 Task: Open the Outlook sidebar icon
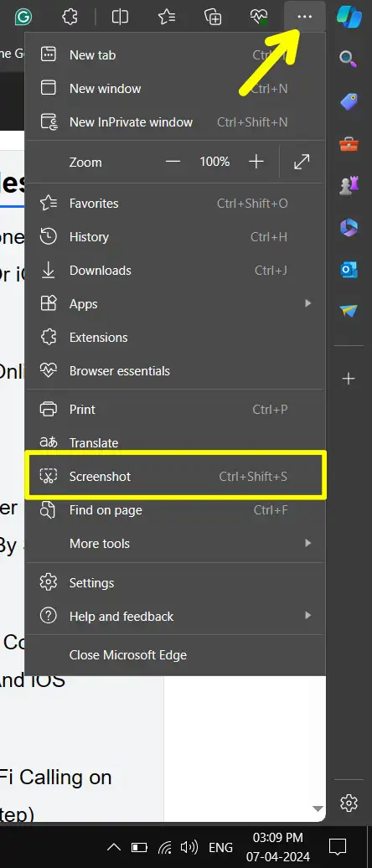tap(349, 270)
